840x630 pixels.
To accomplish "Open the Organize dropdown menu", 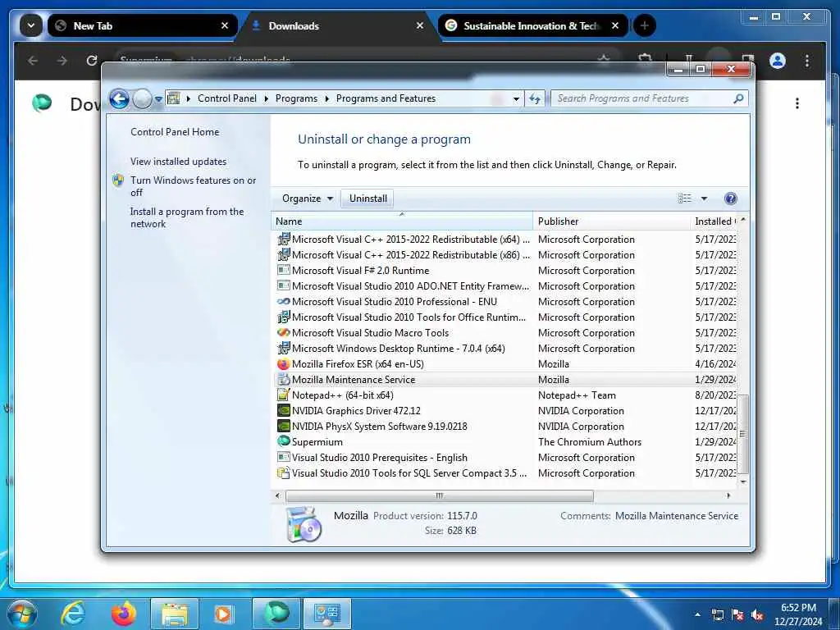I will tap(308, 199).
